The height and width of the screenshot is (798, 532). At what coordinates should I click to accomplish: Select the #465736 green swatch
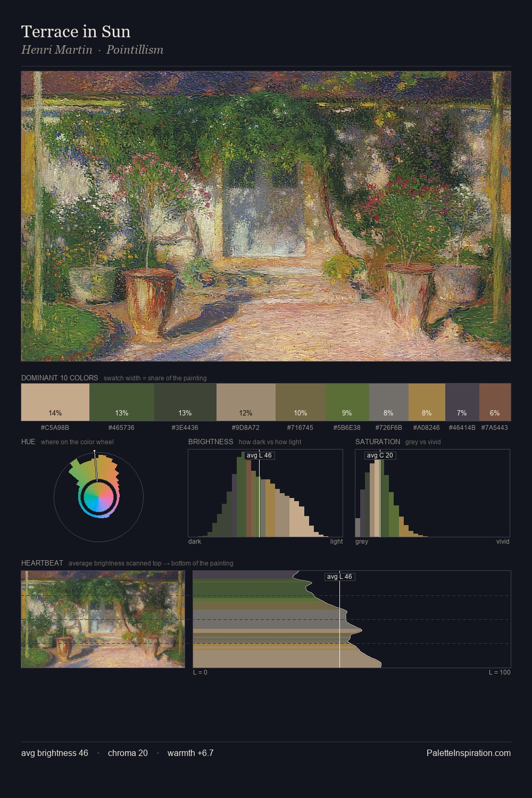[x=122, y=402]
